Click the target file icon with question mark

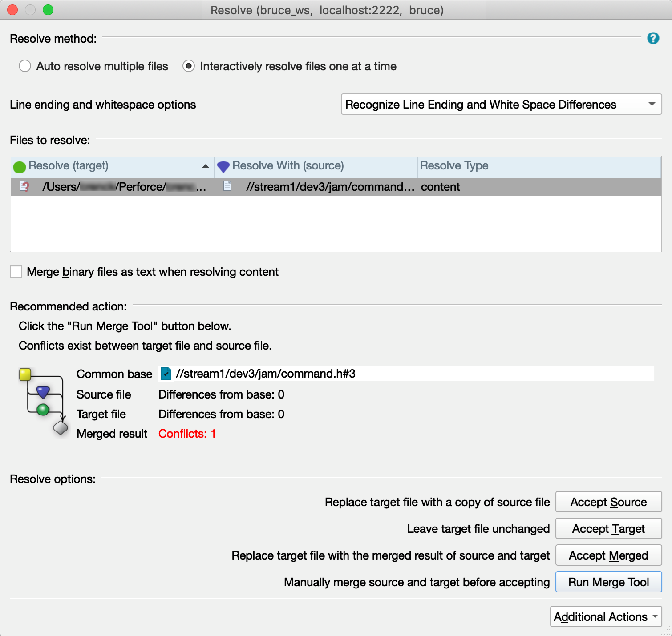coord(24,187)
